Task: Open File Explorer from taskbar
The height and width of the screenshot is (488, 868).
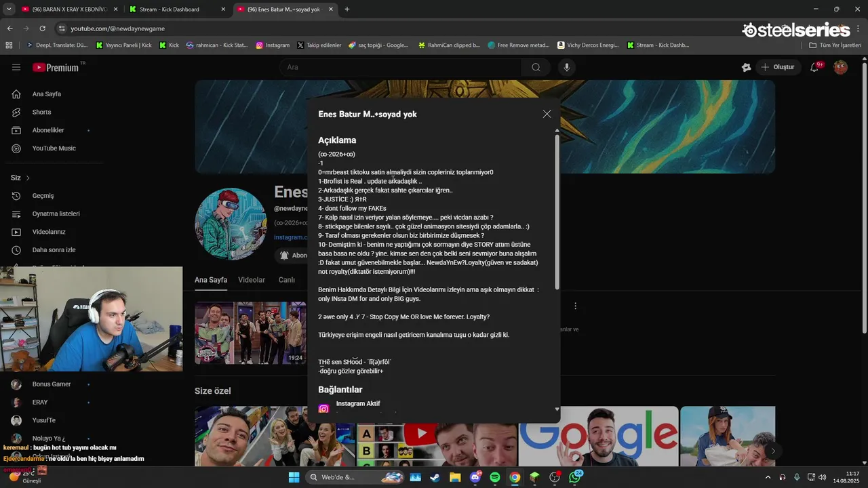Action: 455,477
